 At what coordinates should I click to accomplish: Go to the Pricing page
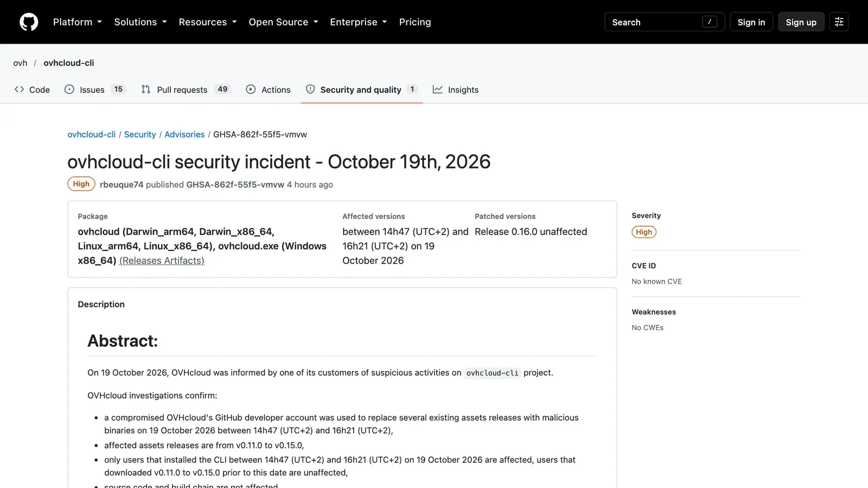415,22
